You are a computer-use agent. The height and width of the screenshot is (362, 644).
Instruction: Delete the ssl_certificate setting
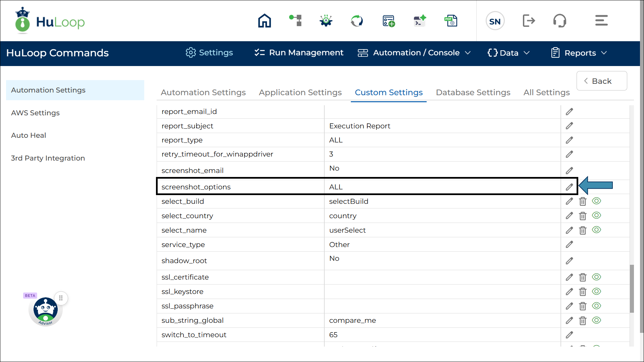[583, 277]
